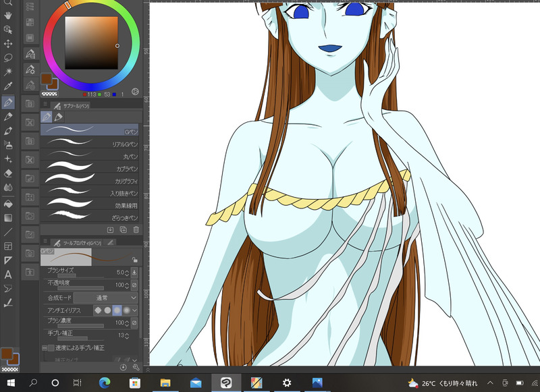The height and width of the screenshot is (392, 540).
Task: Adjust the 手ブレ補正 stepper arrows
Action: pyautogui.click(x=127, y=335)
